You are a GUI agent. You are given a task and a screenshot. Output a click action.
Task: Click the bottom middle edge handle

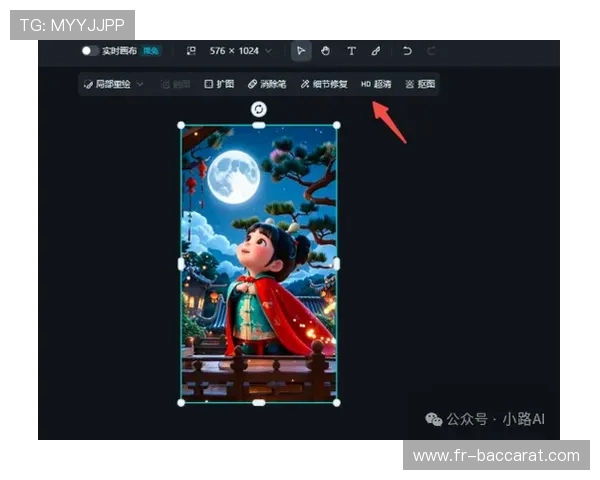click(259, 403)
